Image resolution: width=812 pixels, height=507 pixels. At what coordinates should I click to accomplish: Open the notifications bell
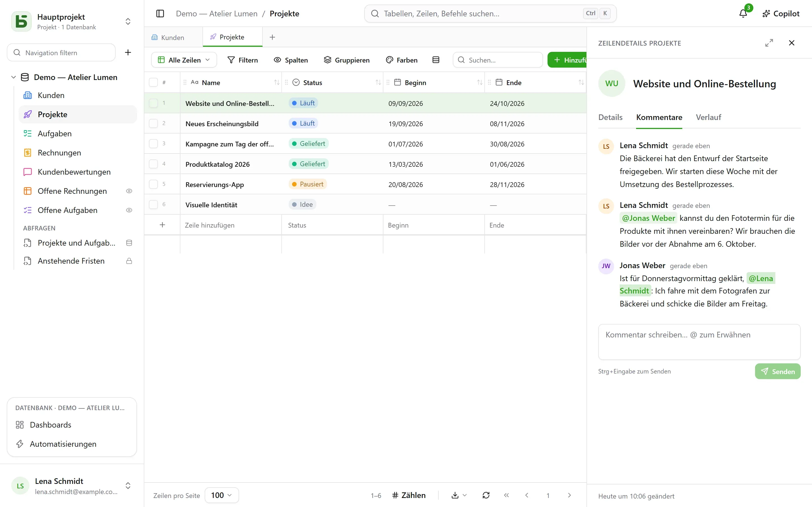coord(743,14)
